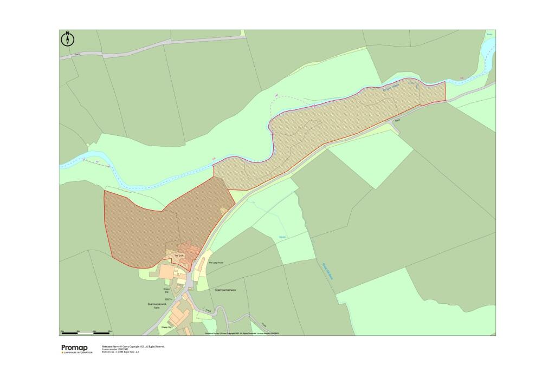This screenshot has width=555, height=392.
Task: Click the blue stream label in southeast field
Action: click(x=328, y=270)
